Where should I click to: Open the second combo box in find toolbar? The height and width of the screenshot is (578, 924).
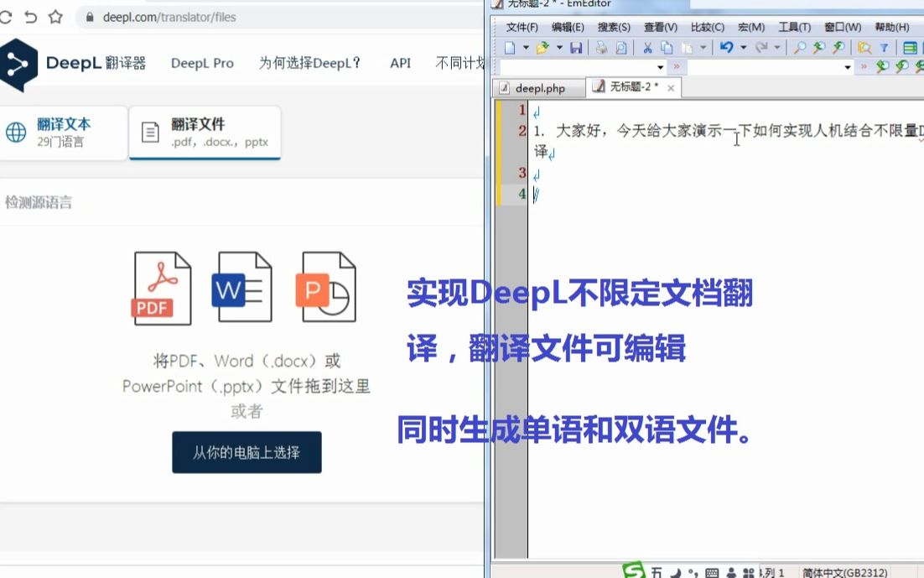771,66
